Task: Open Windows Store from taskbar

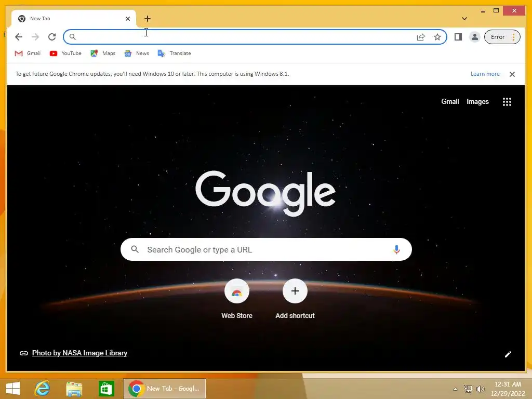Action: (x=106, y=389)
